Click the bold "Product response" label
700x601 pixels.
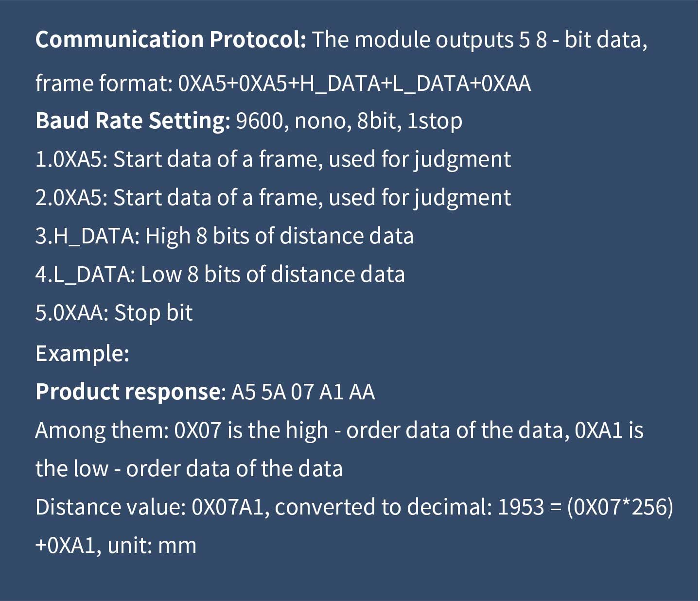pyautogui.click(x=128, y=392)
